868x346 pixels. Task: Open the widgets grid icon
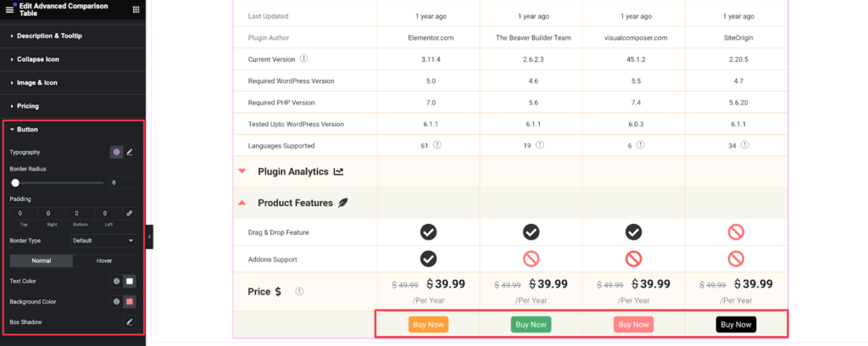click(136, 9)
